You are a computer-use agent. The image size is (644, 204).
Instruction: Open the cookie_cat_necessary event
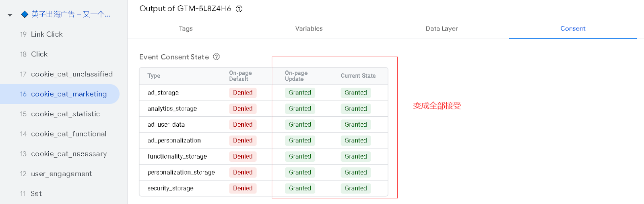coord(68,154)
